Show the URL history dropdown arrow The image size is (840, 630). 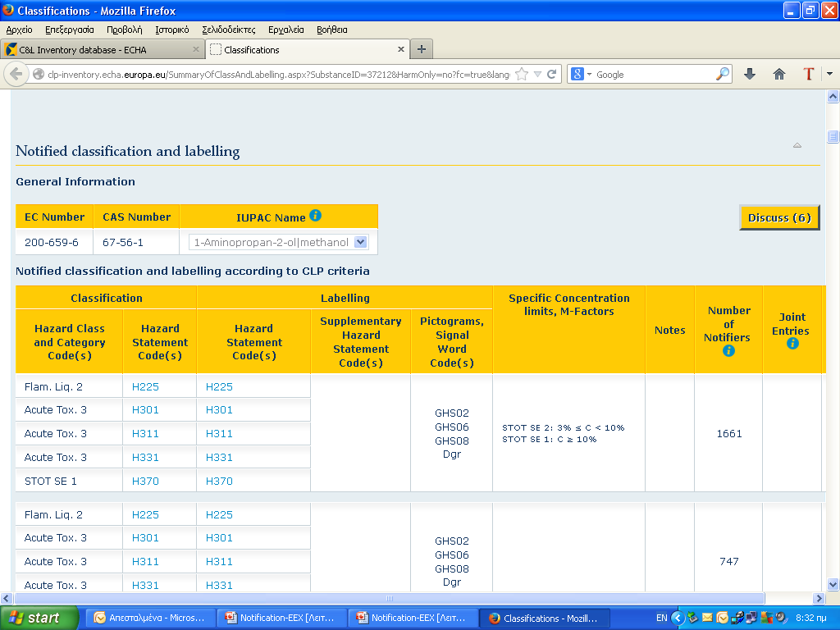[537, 75]
